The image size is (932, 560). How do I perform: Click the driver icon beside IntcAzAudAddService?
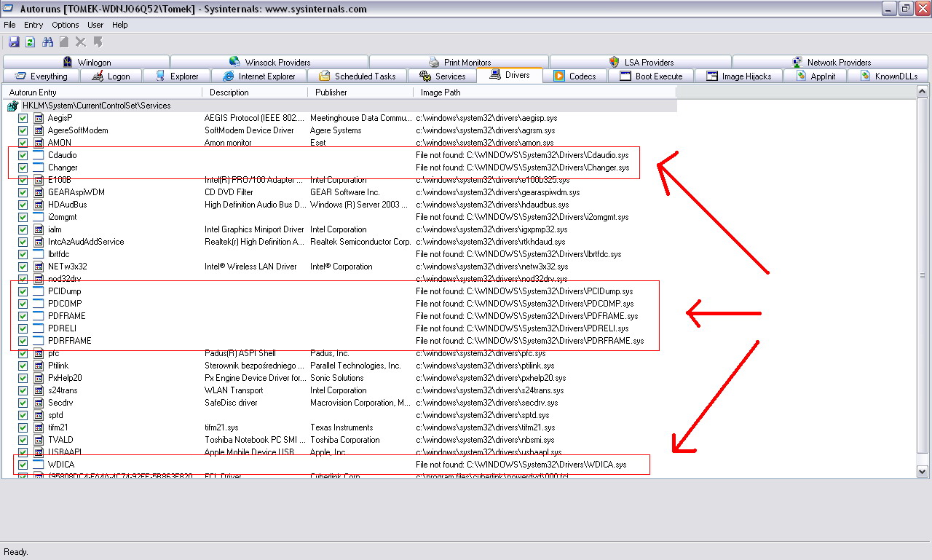(x=39, y=242)
